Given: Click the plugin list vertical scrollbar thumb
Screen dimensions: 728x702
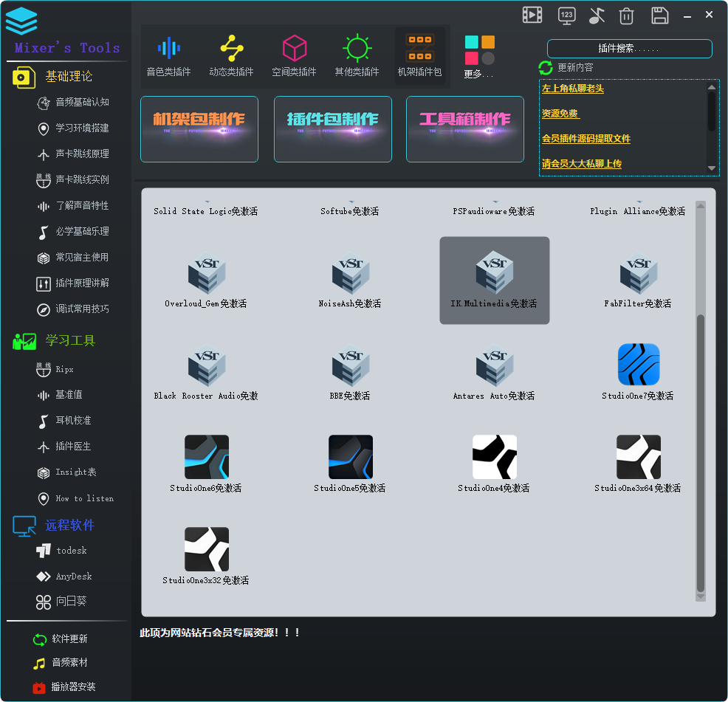Looking at the screenshot, I should pyautogui.click(x=701, y=452).
